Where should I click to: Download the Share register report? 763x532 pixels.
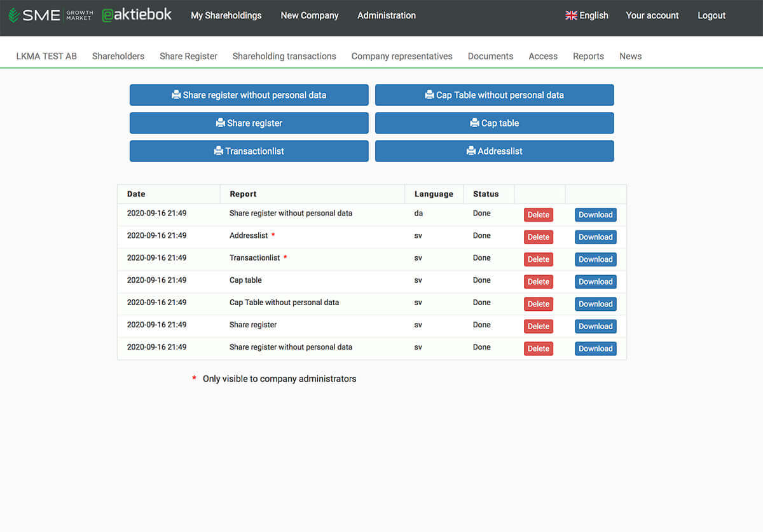(596, 326)
